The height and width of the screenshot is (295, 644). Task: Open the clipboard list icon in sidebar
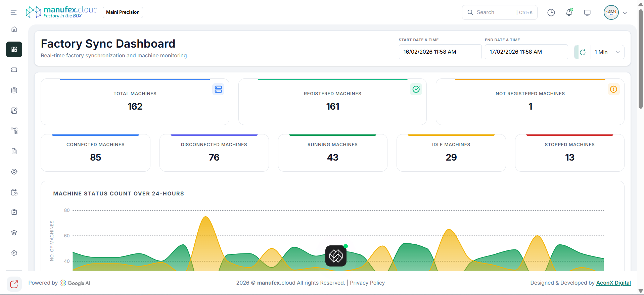14,90
